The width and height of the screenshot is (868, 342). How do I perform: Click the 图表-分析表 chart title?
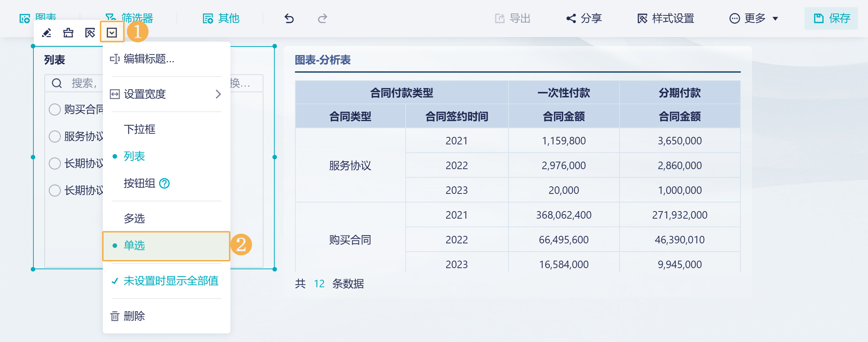click(323, 60)
